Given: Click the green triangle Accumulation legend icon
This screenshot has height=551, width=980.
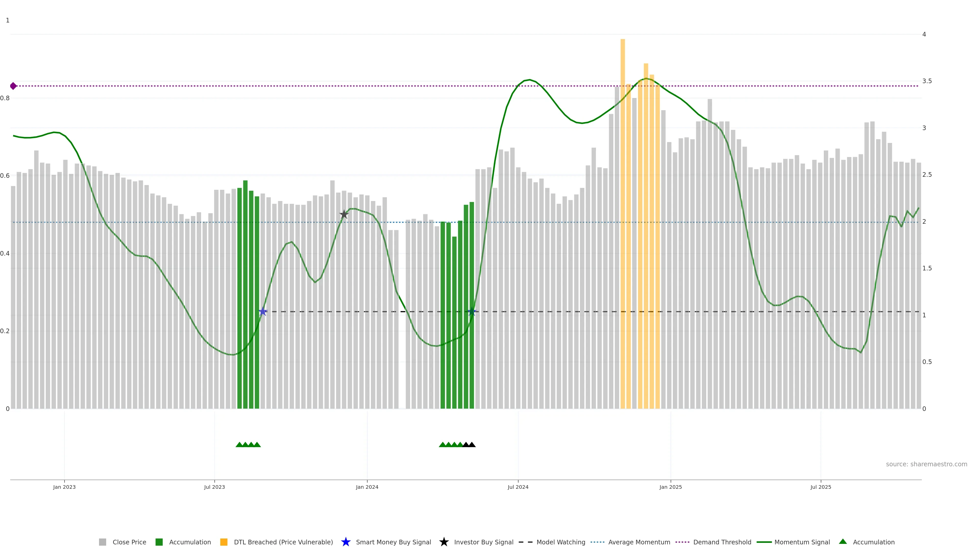Looking at the screenshot, I should [x=843, y=542].
